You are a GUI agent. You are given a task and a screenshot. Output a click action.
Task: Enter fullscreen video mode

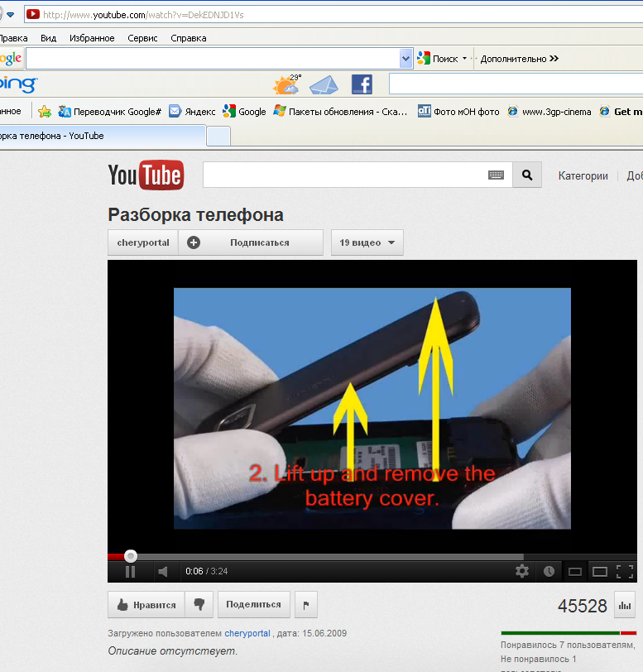click(625, 571)
